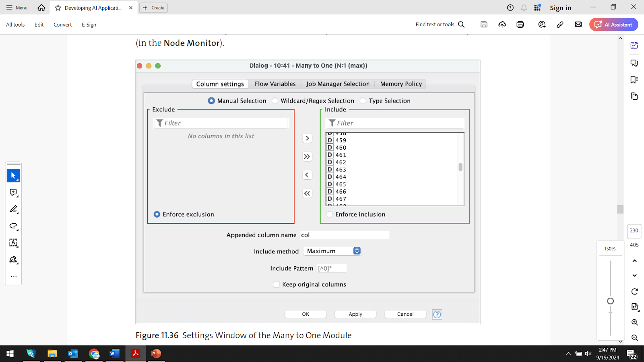Screen dimensions: 644x362
Task: Copy link to the file icon
Action: 560,25
